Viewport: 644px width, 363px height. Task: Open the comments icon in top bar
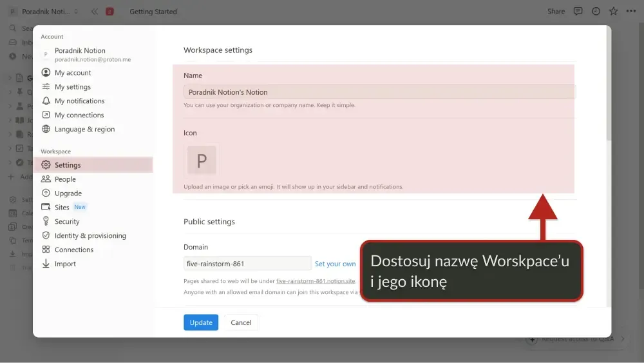[578, 11]
